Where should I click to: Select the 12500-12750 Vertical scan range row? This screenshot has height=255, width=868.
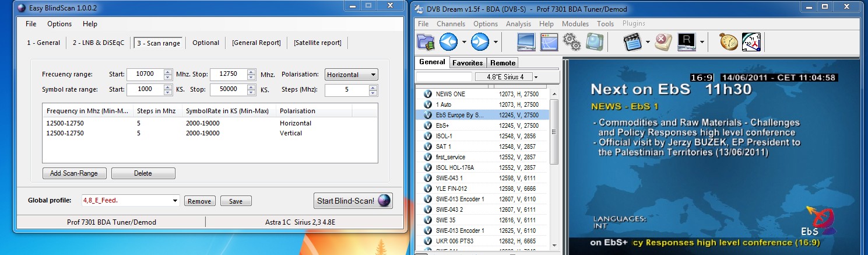point(210,133)
